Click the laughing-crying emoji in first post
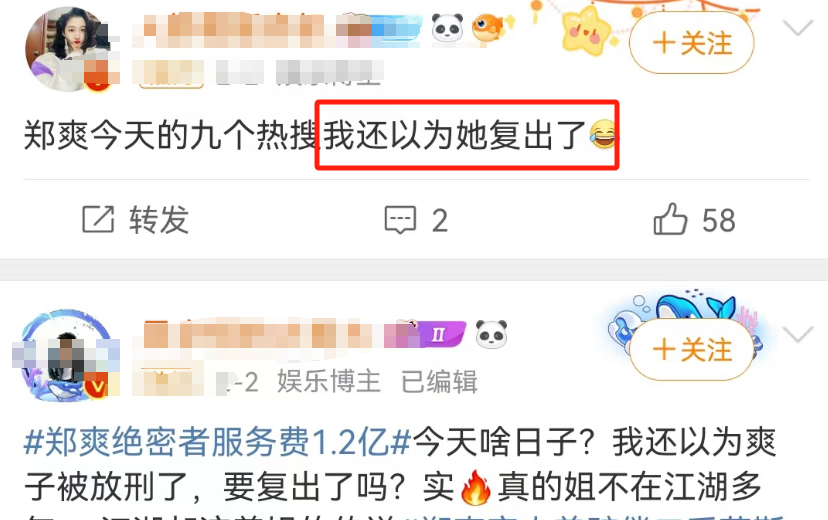The width and height of the screenshot is (828, 520). point(603,135)
